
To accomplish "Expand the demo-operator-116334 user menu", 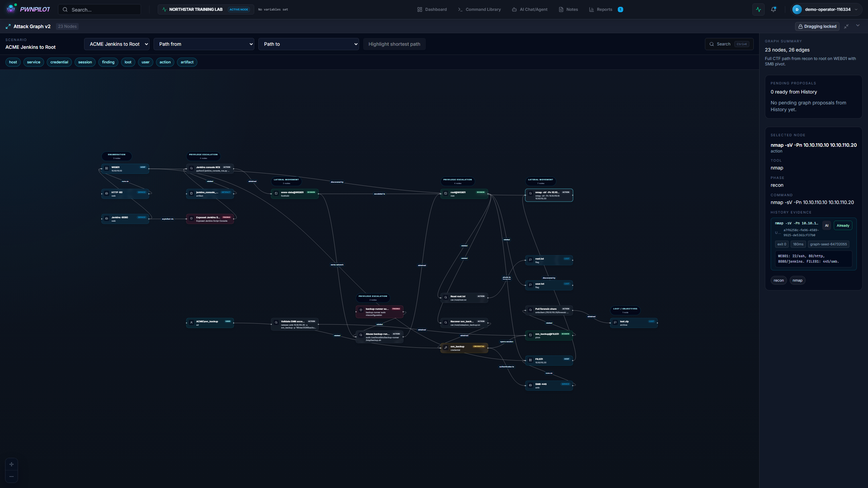I will [827, 9].
